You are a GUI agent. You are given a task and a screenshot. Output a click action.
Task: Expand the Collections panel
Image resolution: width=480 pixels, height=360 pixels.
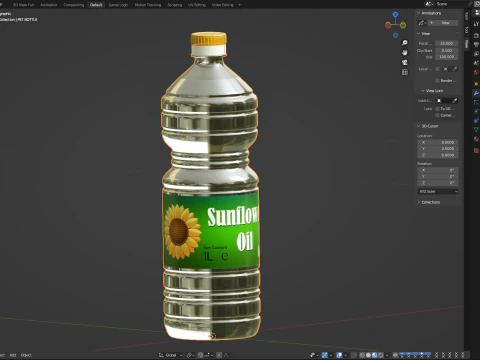click(x=429, y=202)
